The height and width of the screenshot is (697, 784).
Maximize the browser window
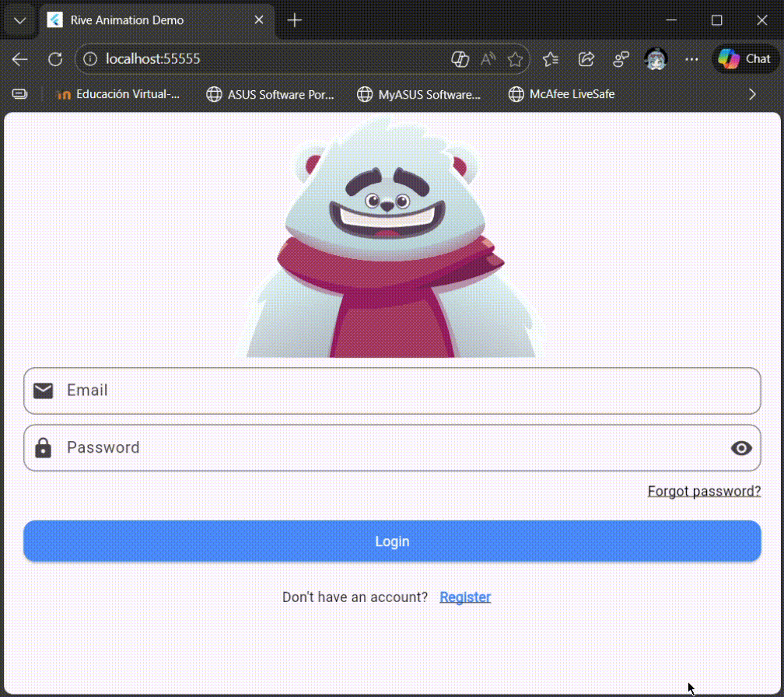pos(716,20)
